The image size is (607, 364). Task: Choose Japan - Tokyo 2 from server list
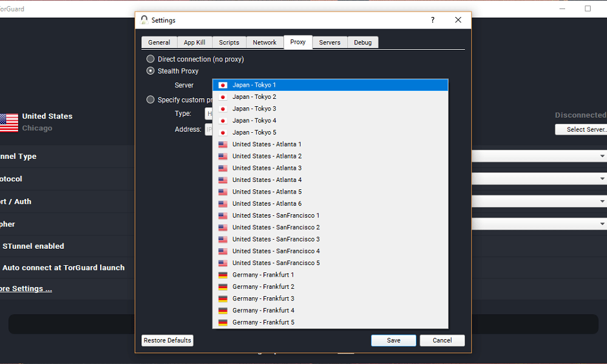330,96
